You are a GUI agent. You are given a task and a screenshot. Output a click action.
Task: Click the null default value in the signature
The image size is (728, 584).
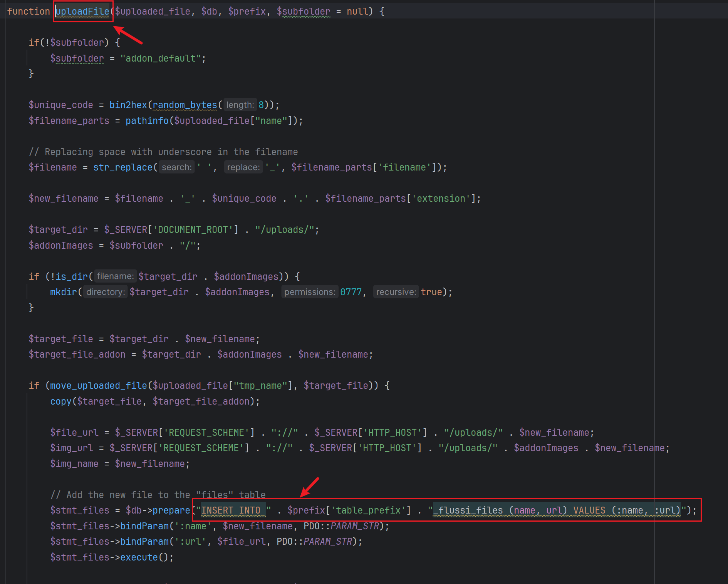(357, 12)
